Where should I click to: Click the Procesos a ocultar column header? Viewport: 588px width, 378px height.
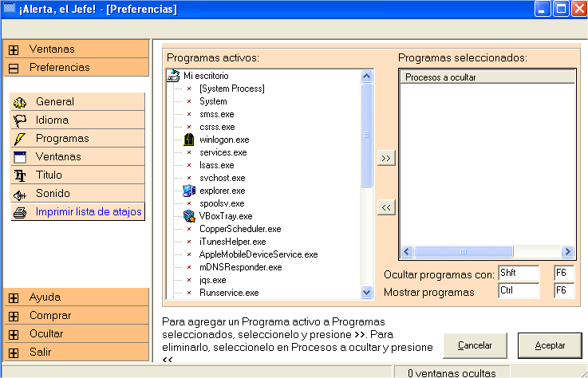pyautogui.click(x=487, y=77)
